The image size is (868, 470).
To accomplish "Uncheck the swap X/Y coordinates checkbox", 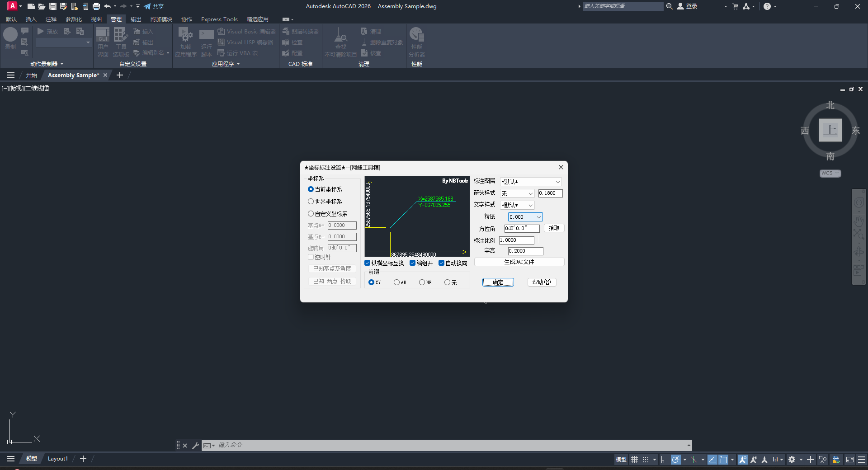I will pyautogui.click(x=368, y=263).
